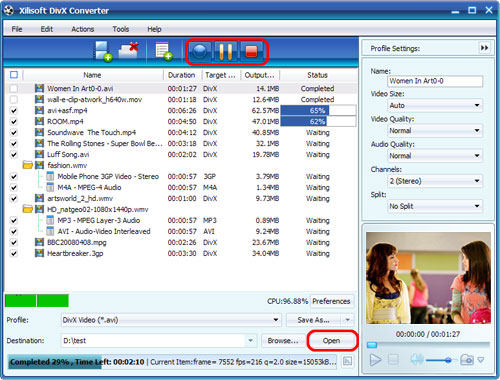Open snapshot options arrow next to camera
The width and height of the screenshot is (500, 380).
481,360
